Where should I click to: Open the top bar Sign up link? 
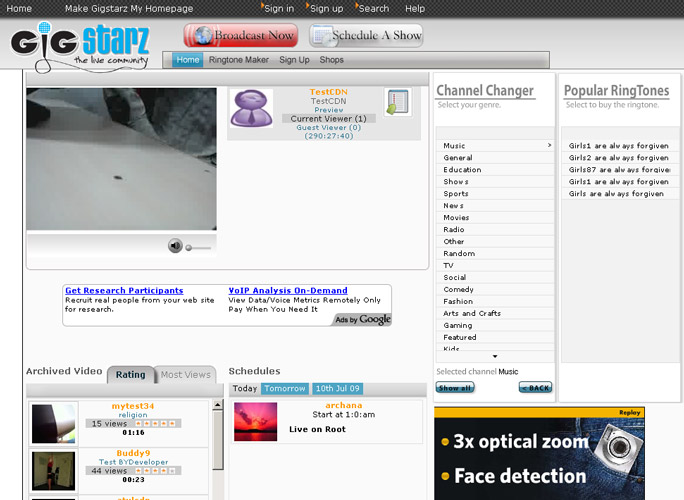point(325,8)
